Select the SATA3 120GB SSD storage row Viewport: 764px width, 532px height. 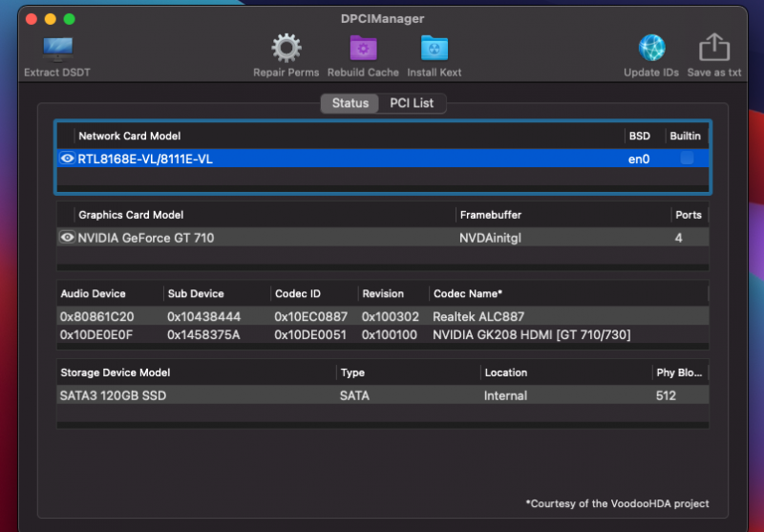point(382,394)
